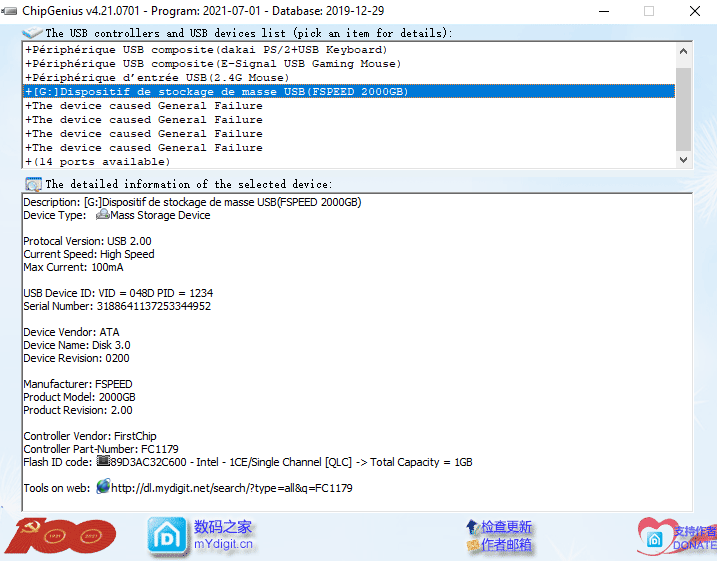
Task: Select the first General Failure device entry
Action: click(x=349, y=106)
